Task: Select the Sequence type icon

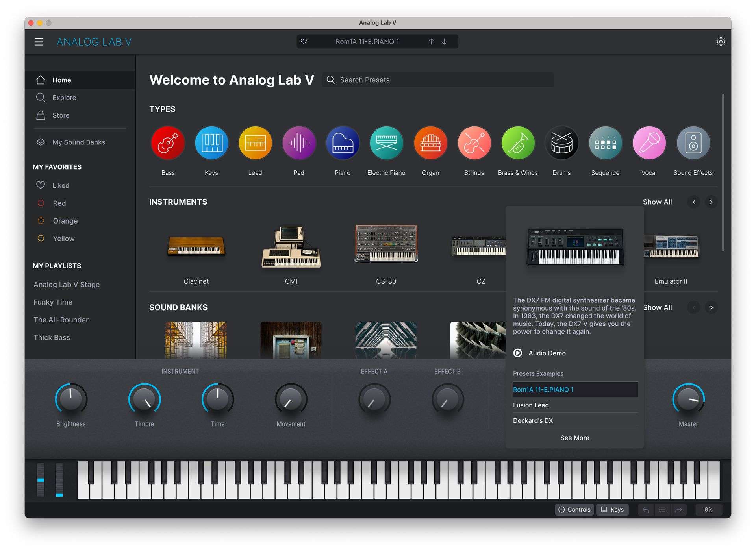Action: click(x=605, y=143)
